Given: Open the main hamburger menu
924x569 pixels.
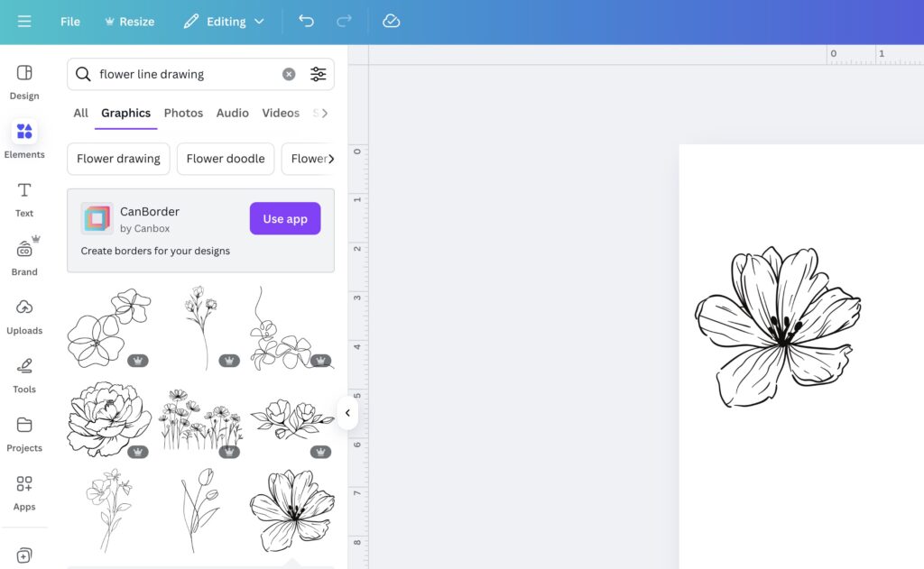Looking at the screenshot, I should pyautogui.click(x=24, y=21).
